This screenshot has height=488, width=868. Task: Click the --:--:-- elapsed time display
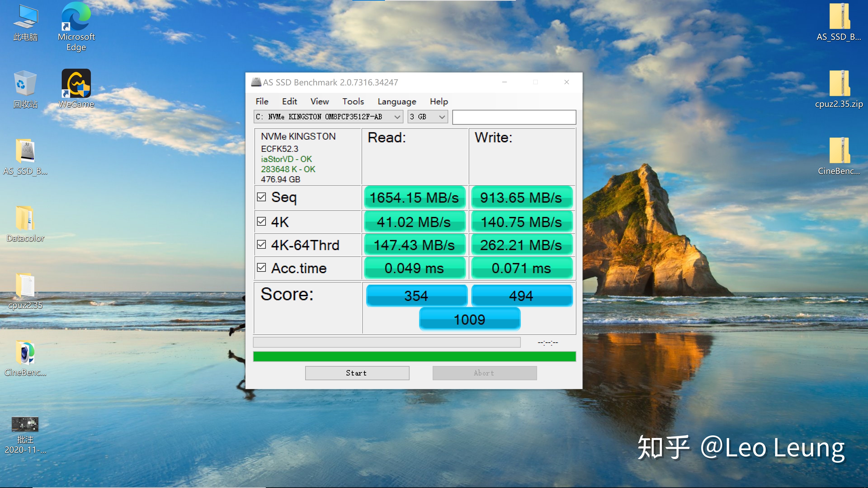pyautogui.click(x=548, y=343)
